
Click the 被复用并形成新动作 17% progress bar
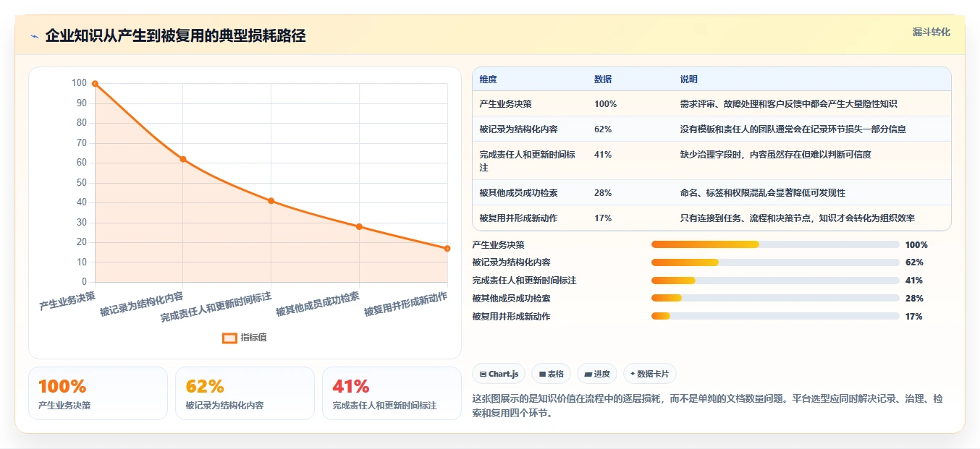coord(775,316)
